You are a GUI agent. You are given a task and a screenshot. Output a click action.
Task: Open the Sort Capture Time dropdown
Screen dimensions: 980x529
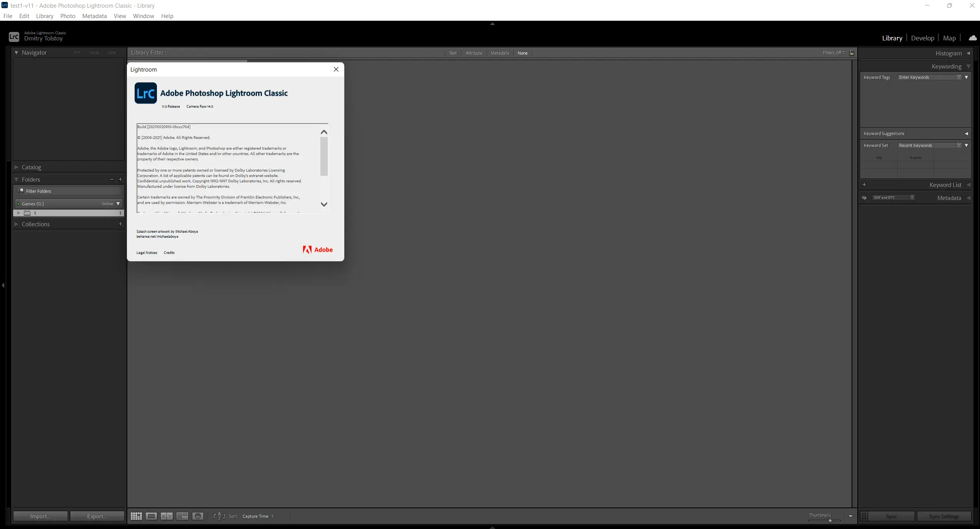[258, 516]
